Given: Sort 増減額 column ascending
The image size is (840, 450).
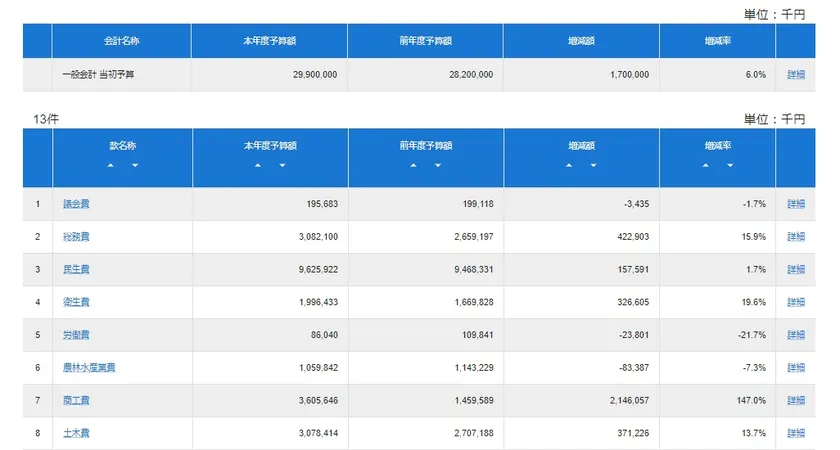Looking at the screenshot, I should tap(569, 165).
